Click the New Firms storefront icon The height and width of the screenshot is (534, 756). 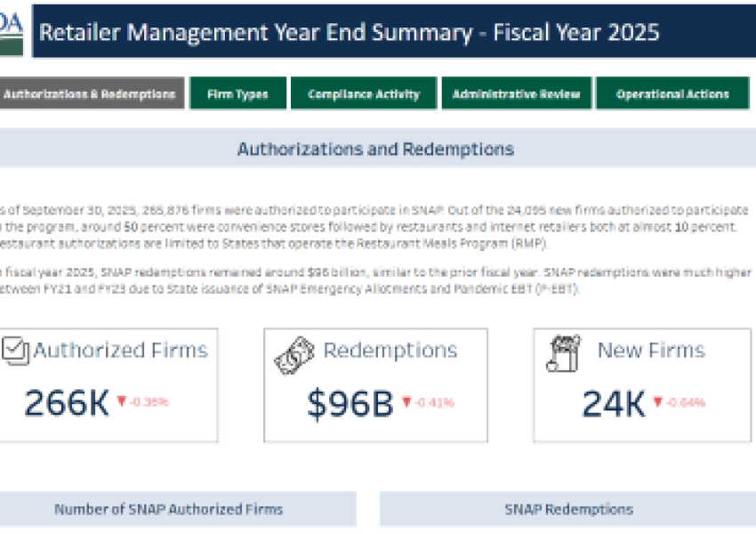(x=563, y=353)
